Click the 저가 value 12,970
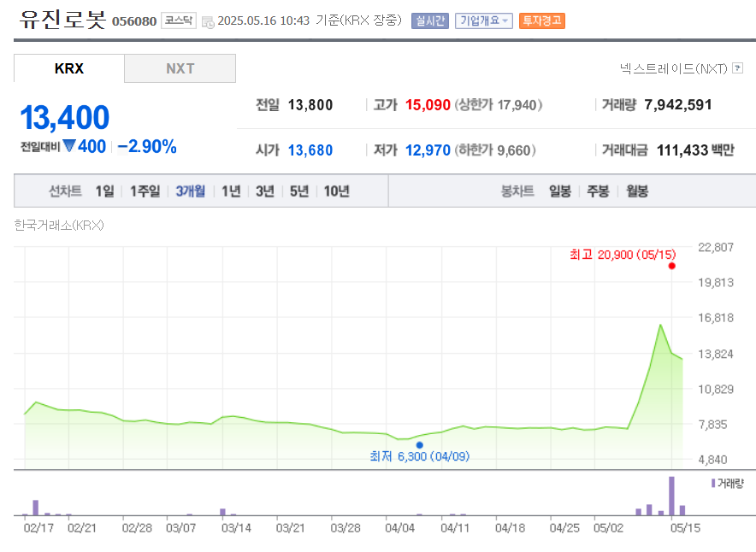This screenshot has height=552, width=756. click(x=428, y=150)
